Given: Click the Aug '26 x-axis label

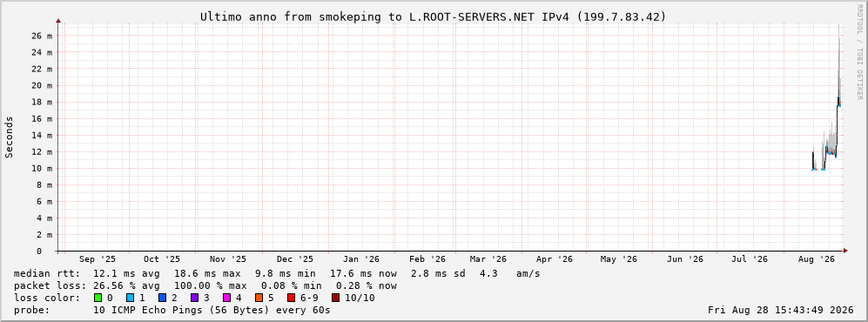Looking at the screenshot, I should [x=818, y=259].
